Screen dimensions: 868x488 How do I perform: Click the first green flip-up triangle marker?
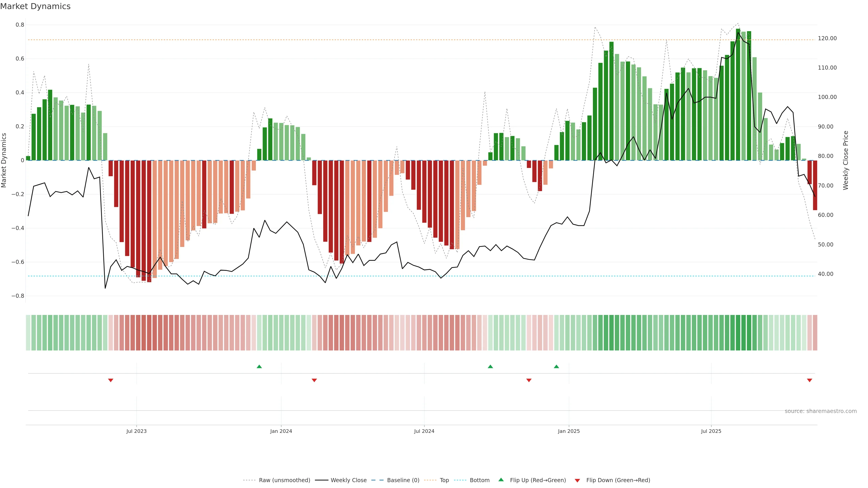pos(259,366)
